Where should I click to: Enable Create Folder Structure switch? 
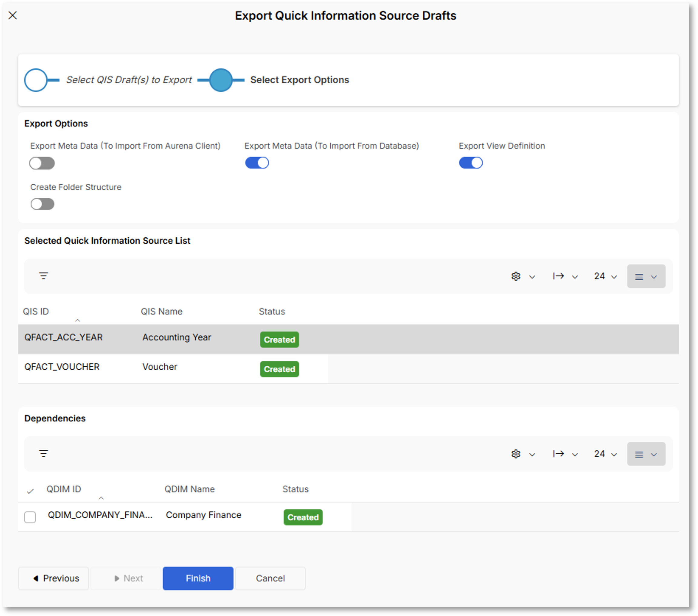click(42, 204)
